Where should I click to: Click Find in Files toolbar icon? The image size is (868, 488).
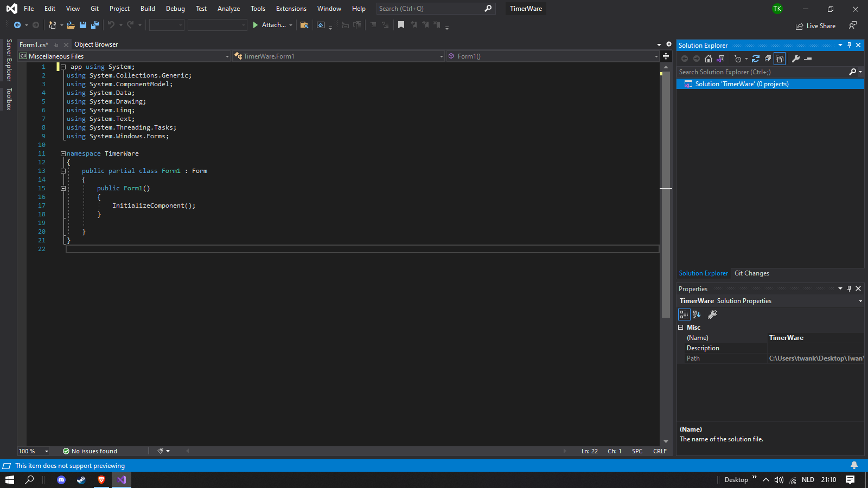click(x=304, y=25)
